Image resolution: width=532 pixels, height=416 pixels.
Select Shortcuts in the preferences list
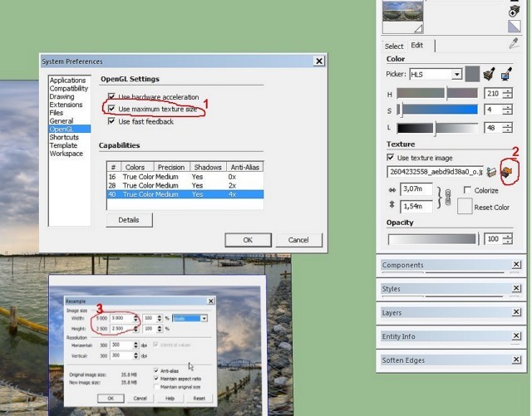coord(64,137)
